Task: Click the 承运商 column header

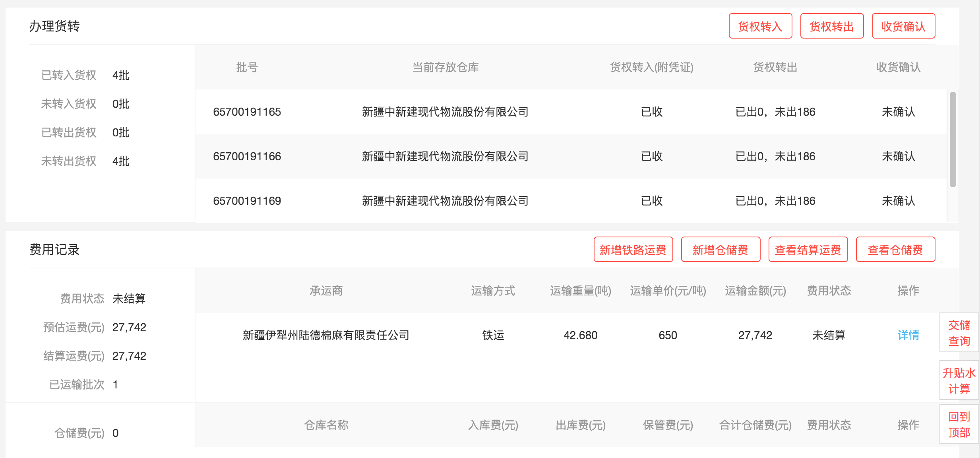Action: click(326, 291)
